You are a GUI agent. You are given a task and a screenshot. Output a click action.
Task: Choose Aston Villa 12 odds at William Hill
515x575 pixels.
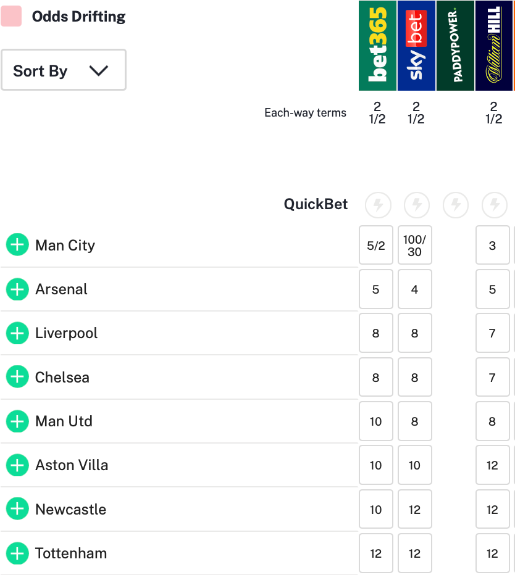pos(493,465)
